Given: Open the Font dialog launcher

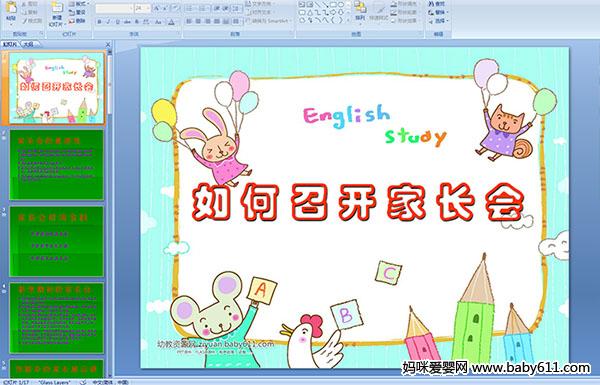Looking at the screenshot, I should coord(178,34).
